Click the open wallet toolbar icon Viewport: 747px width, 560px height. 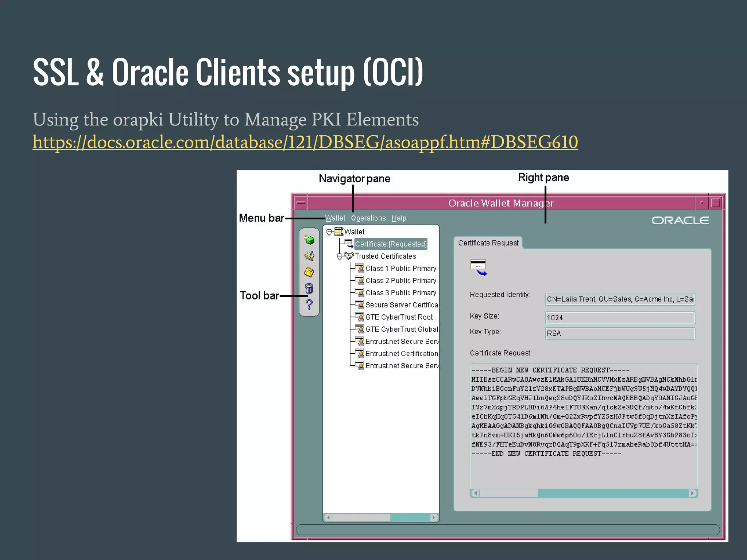pos(309,256)
